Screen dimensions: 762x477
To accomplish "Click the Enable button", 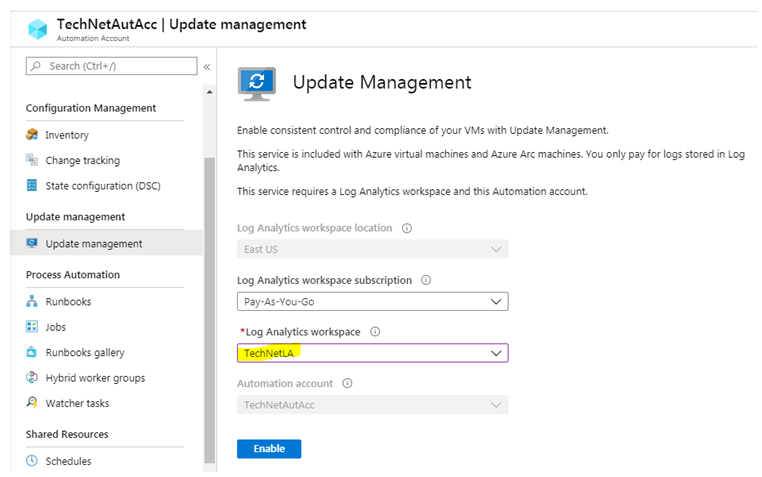I will tap(269, 448).
